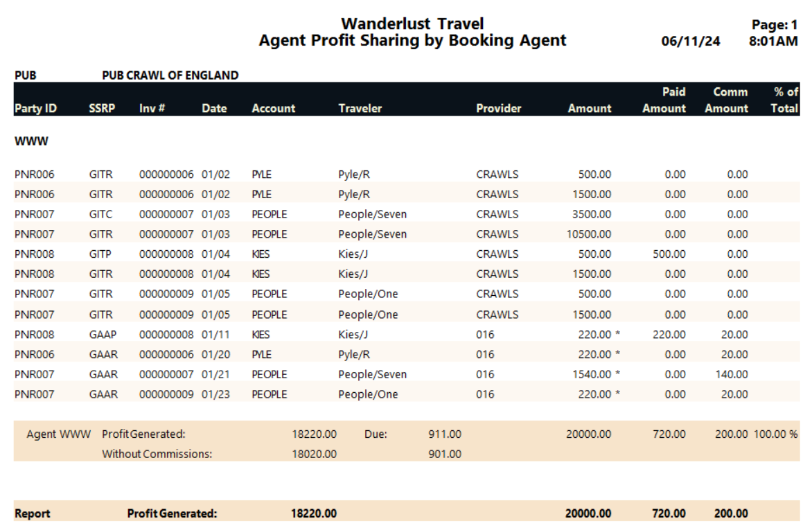Select the PUB CRAWL OF ENGLAND title
Viewport: 812px width, 530px height.
coord(170,75)
